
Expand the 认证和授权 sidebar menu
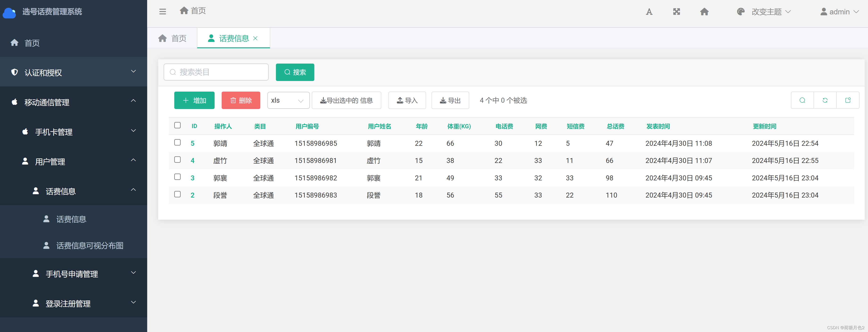pos(133,71)
